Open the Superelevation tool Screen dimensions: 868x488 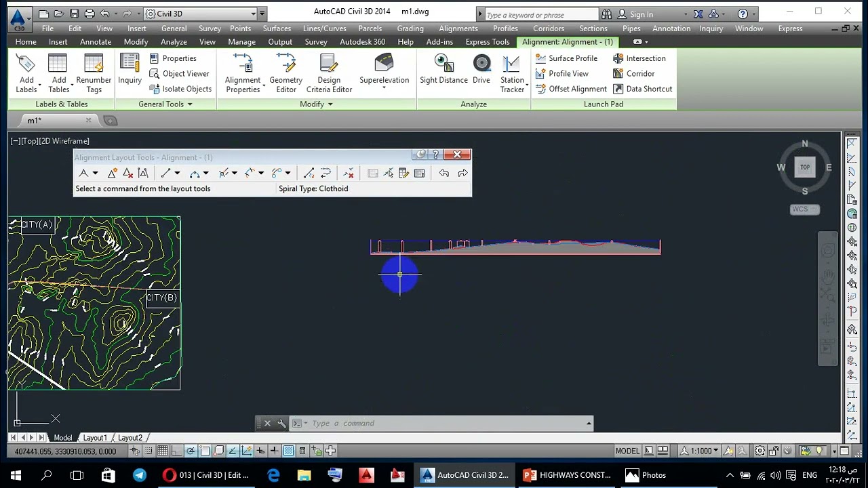click(384, 71)
